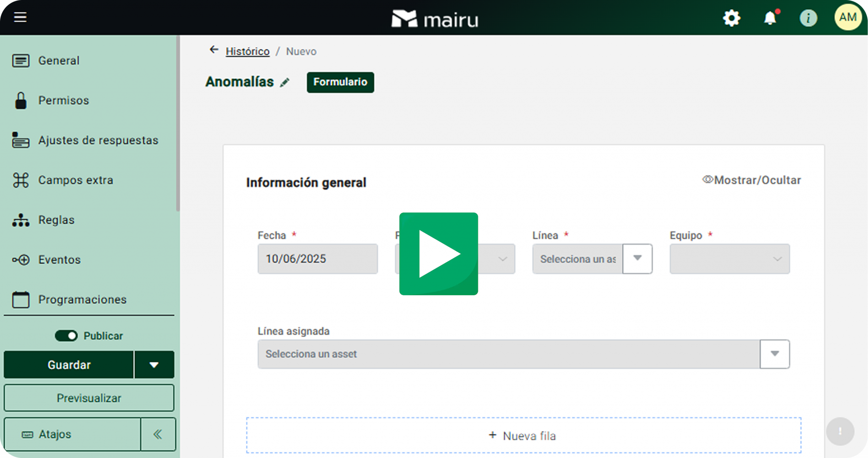Viewport: 868px width, 458px height.
Task: Open settings via gear icon
Action: [732, 18]
